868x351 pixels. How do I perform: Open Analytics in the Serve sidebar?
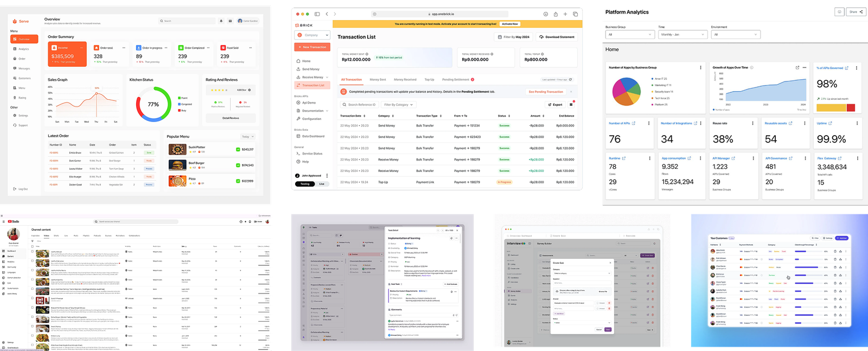click(21, 49)
